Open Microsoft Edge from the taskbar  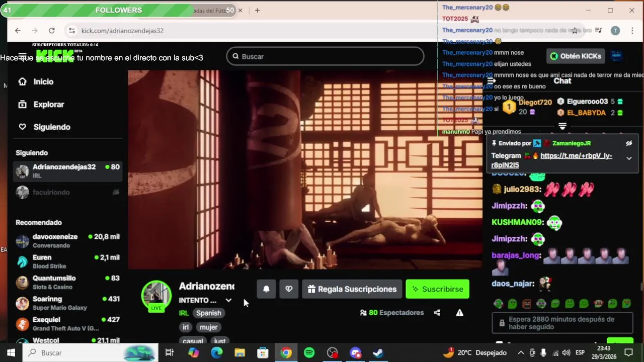coord(217,353)
